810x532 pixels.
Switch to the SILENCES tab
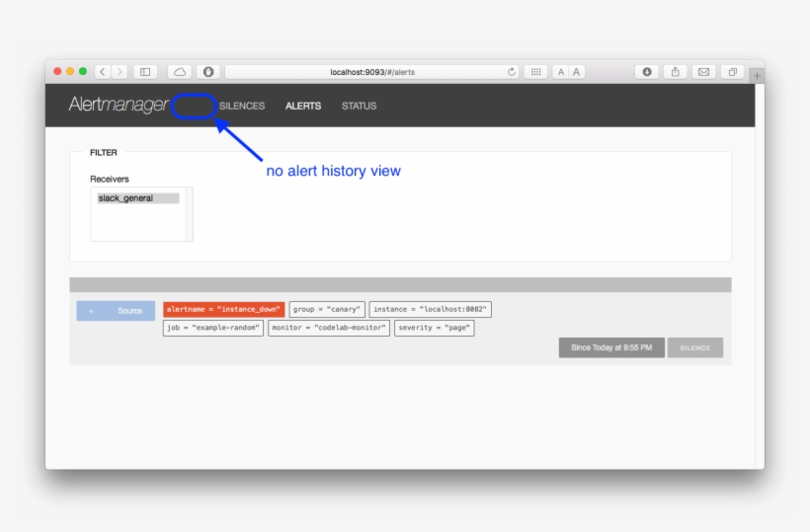point(242,106)
